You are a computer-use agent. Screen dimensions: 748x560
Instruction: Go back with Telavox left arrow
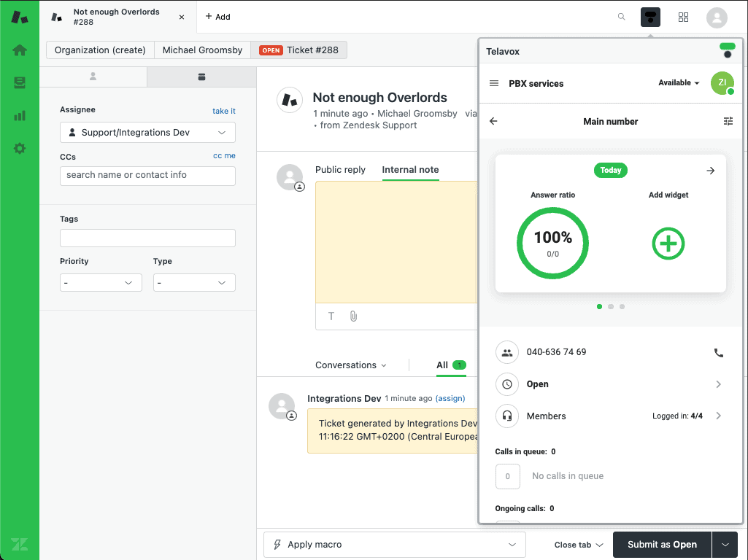(x=493, y=121)
